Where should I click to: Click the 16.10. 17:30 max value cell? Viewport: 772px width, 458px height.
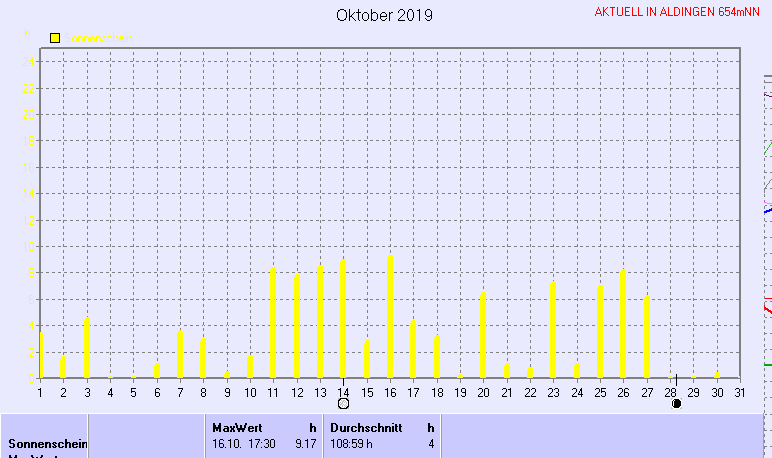(244, 443)
